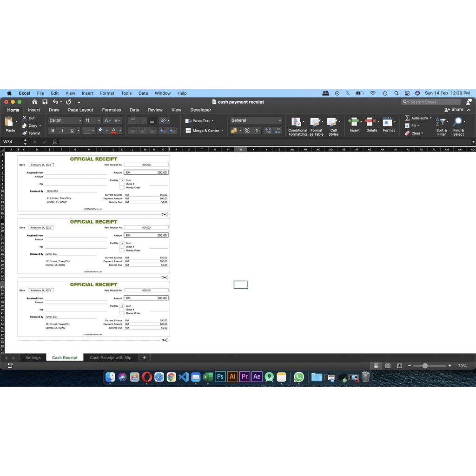
Task: Click the Search Sheet field
Action: click(431, 102)
